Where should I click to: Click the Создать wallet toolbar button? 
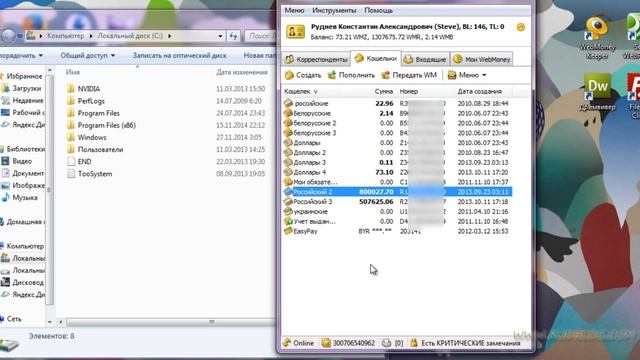point(303,75)
